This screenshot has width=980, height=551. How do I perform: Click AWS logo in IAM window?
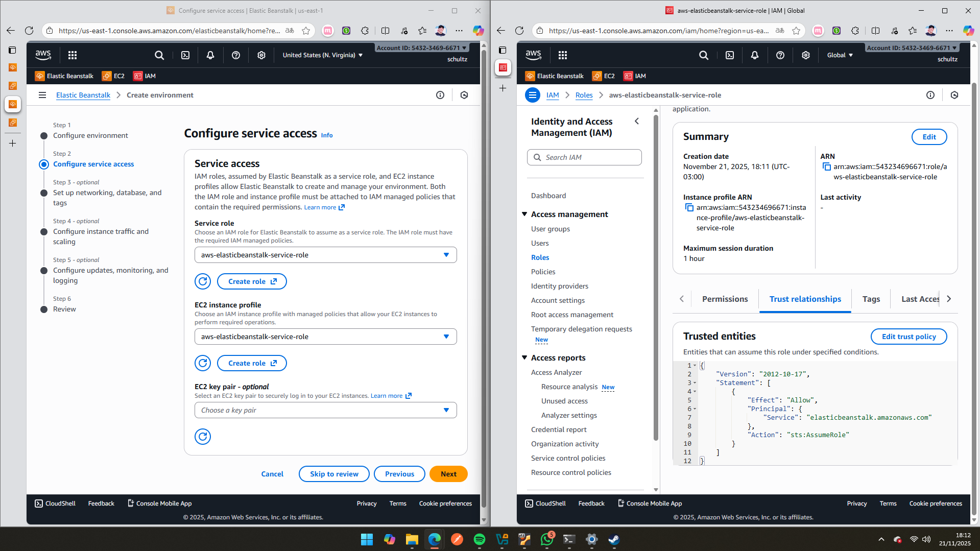point(533,55)
